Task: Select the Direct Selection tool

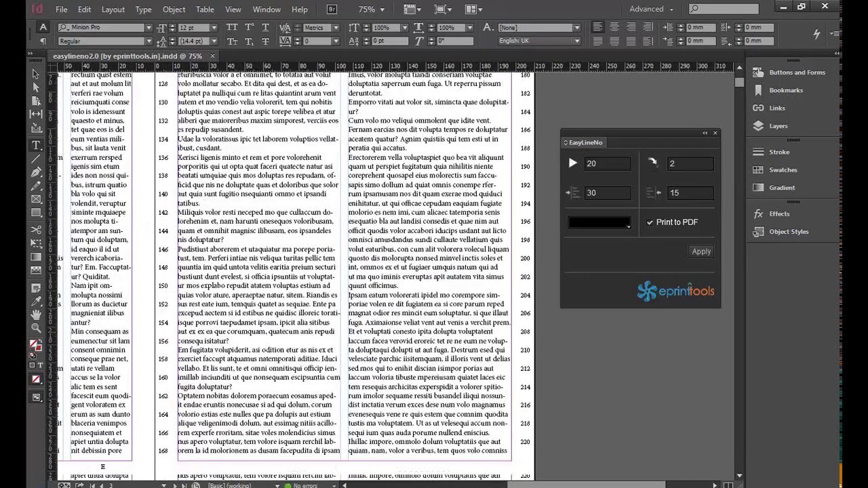Action: [x=36, y=87]
